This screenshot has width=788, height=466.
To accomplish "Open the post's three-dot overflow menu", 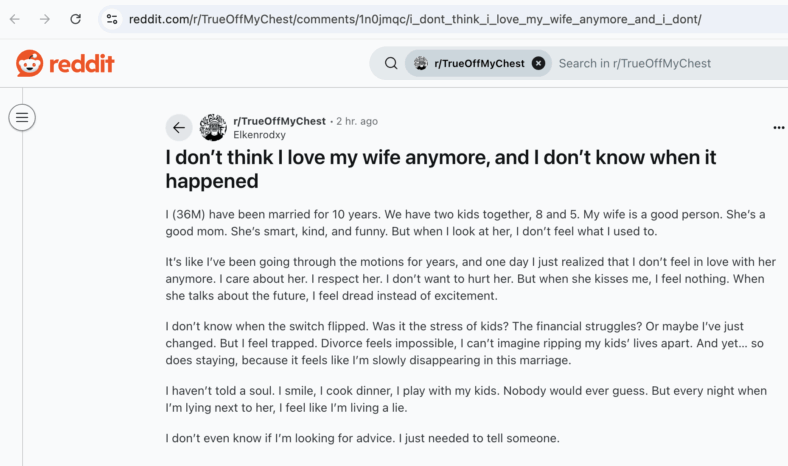I will (x=779, y=128).
